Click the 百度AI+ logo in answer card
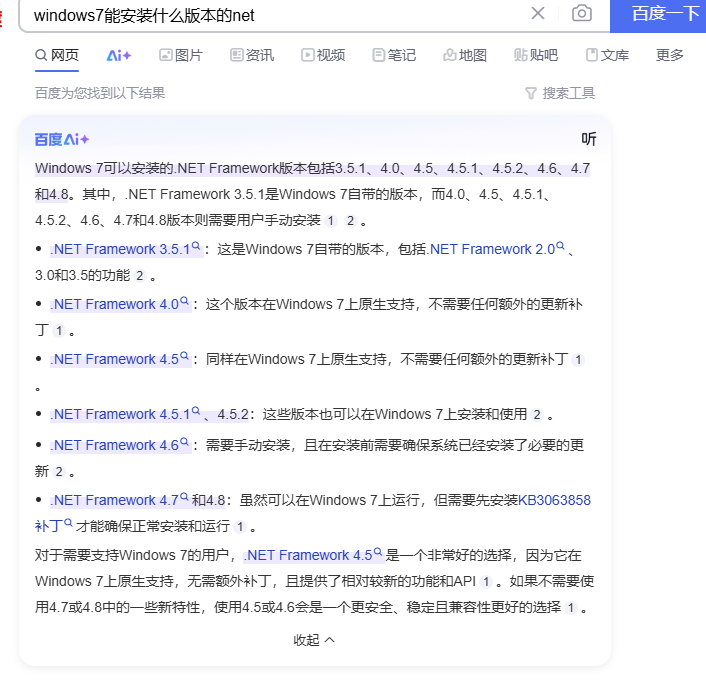Viewport: 706px width, 686px height. pos(62,140)
